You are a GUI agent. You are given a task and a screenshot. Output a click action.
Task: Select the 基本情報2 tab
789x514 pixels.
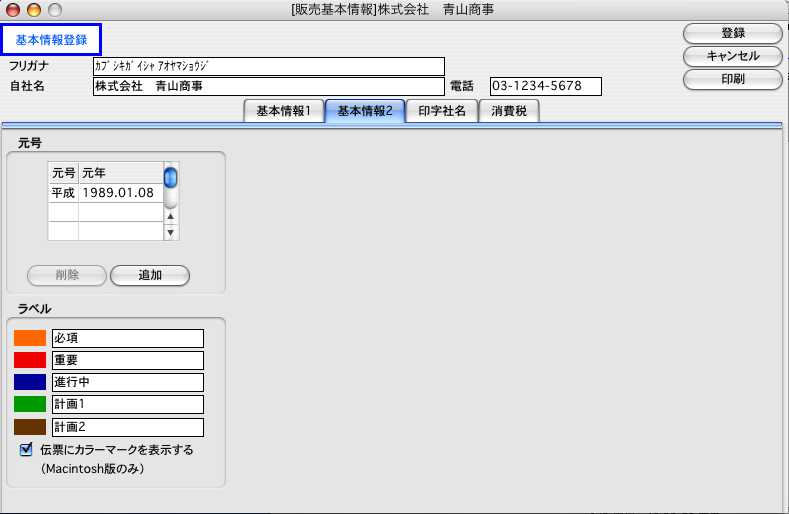coord(364,111)
